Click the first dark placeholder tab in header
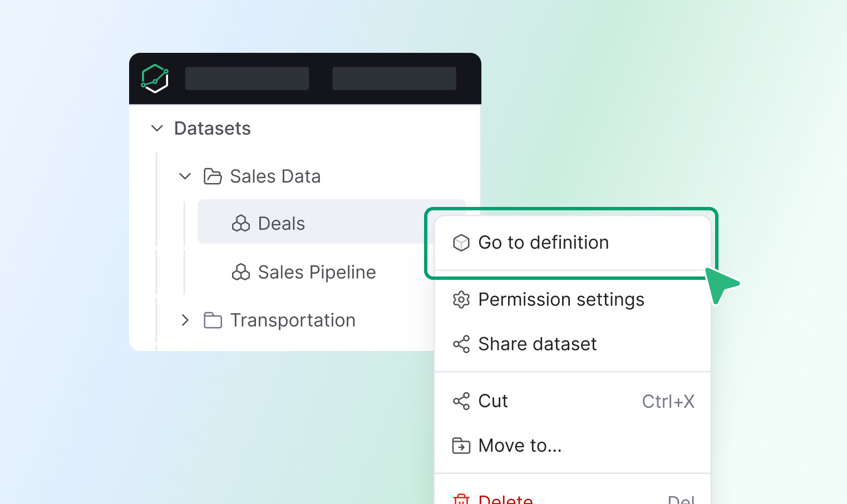The height and width of the screenshot is (504, 847). coord(247,78)
